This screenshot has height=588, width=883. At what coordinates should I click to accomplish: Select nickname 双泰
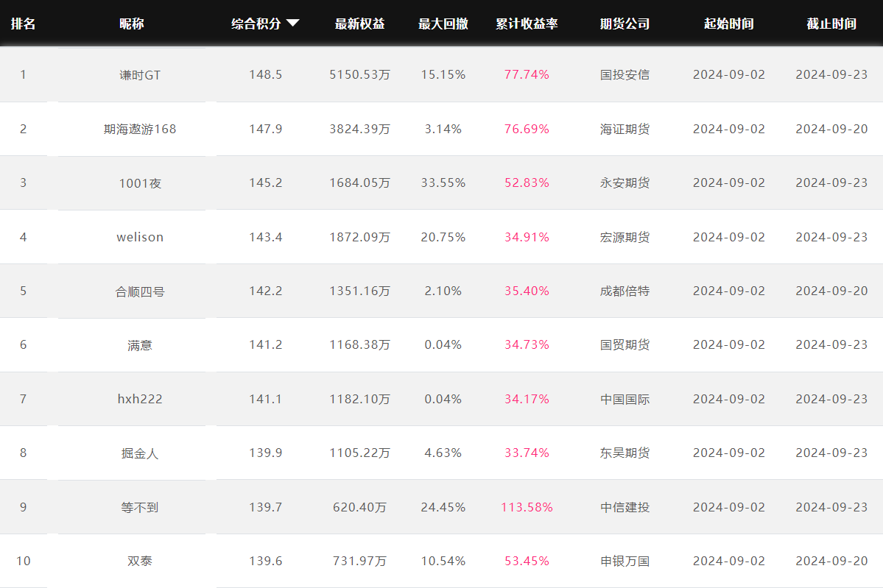click(140, 561)
